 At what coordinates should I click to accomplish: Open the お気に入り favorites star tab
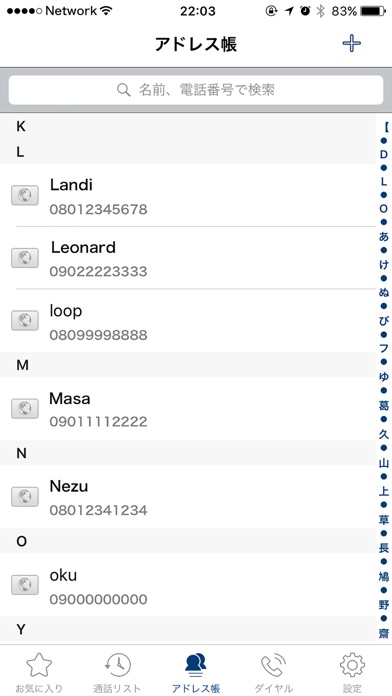click(x=39, y=672)
